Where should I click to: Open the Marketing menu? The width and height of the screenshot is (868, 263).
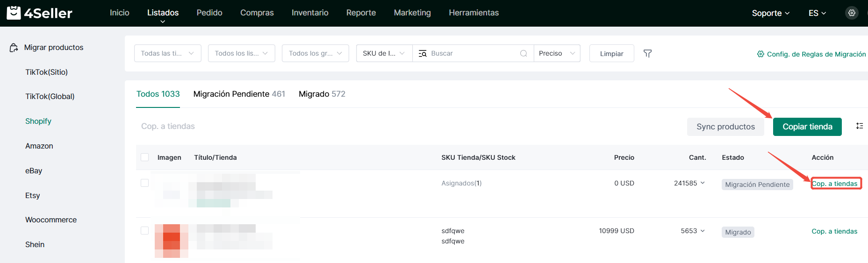(412, 13)
